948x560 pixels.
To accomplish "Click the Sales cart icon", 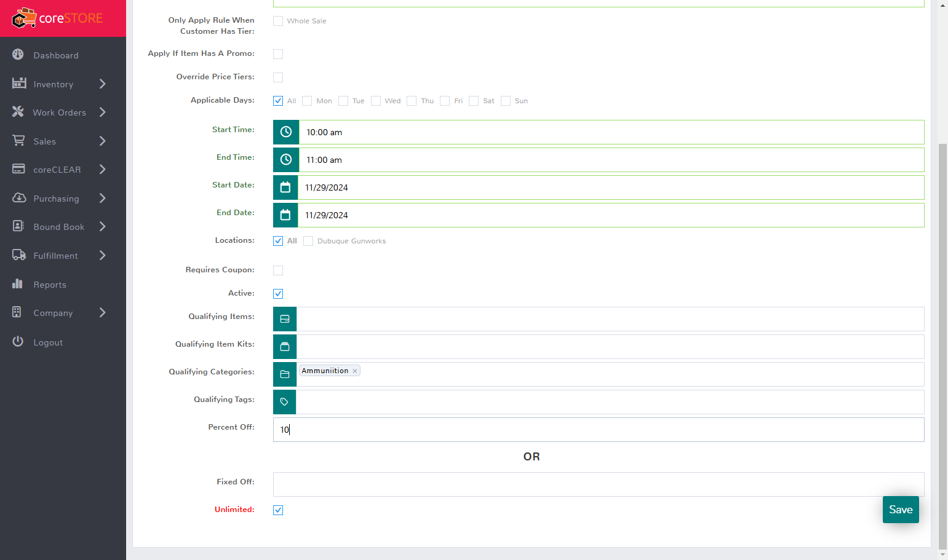I will coord(19,141).
